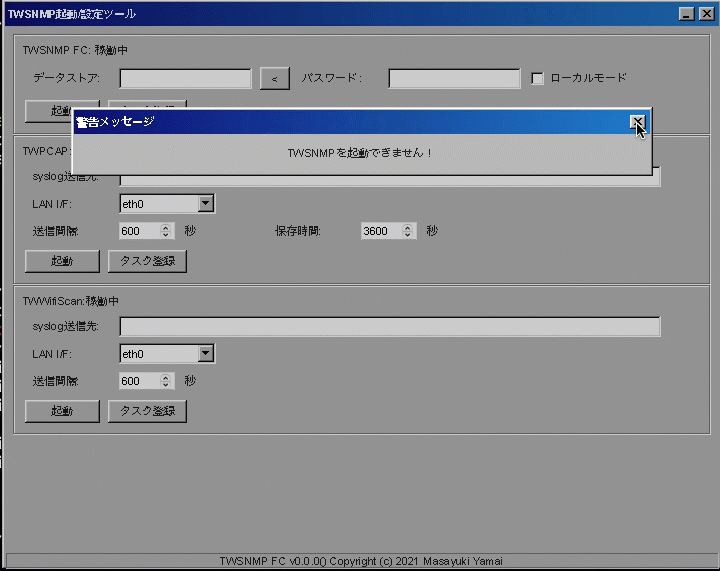Image resolution: width=720 pixels, height=571 pixels.
Task: Click 起動 button in TWPCAP section
Action: [x=62, y=261]
